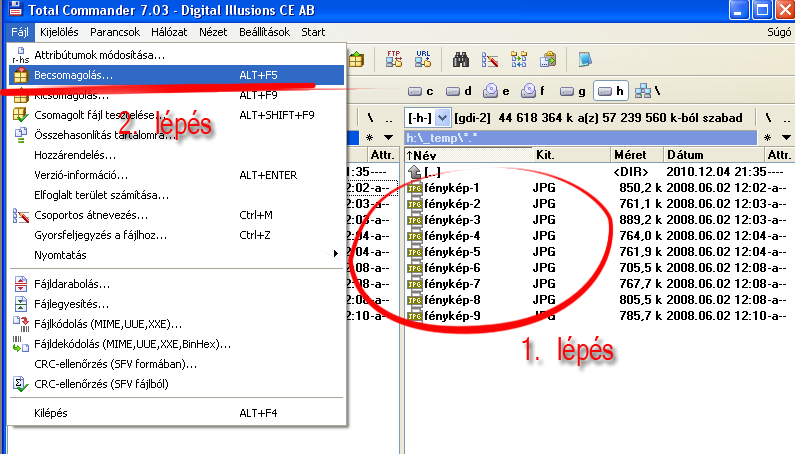
Task: Switch to drive d in the drive bar
Action: [458, 91]
